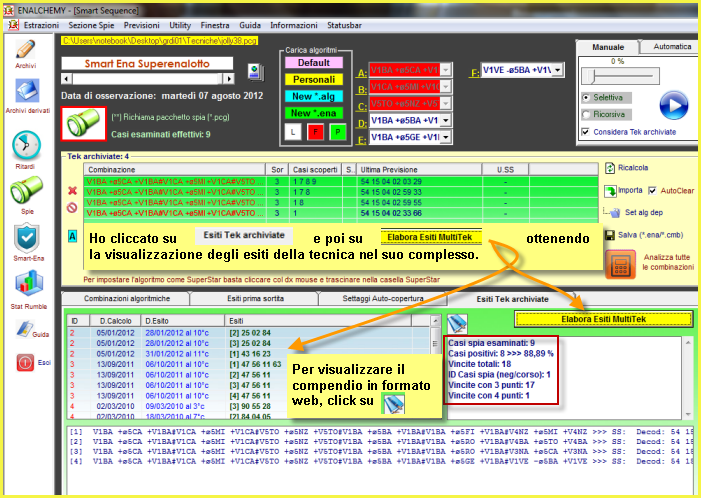Toggle Considera Tek archiviate checkbox

point(586,132)
